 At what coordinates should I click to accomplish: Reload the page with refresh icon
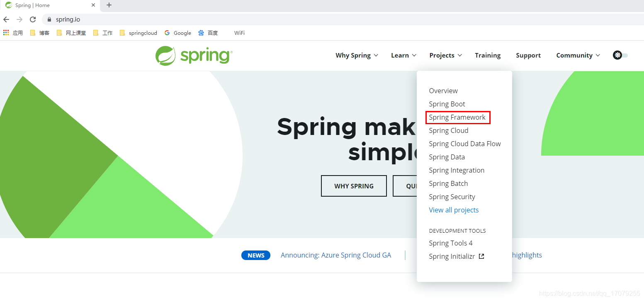(33, 19)
